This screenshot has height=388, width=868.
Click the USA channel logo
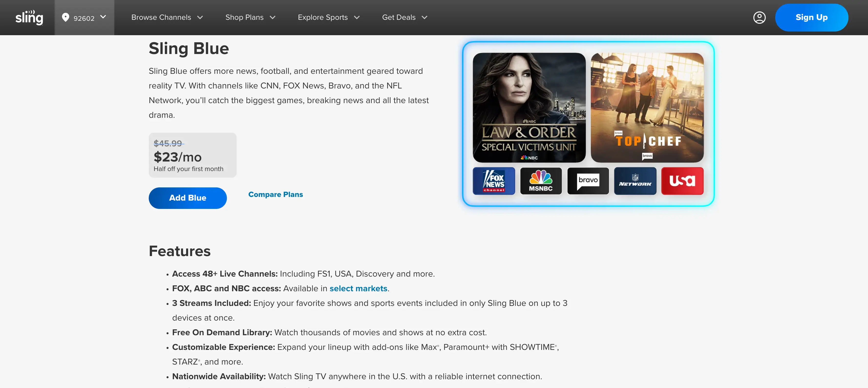click(682, 181)
